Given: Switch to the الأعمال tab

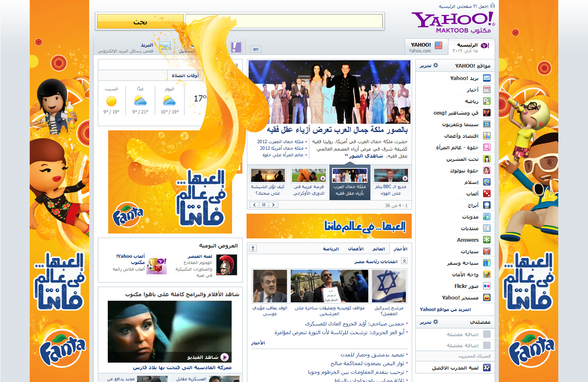Looking at the screenshot, I should [x=356, y=249].
